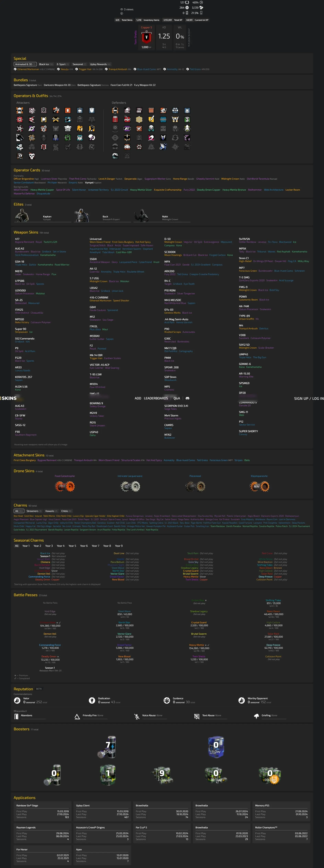Click SIGN UP / LOG IN
The width and height of the screenshot is (324, 868).
309,398
